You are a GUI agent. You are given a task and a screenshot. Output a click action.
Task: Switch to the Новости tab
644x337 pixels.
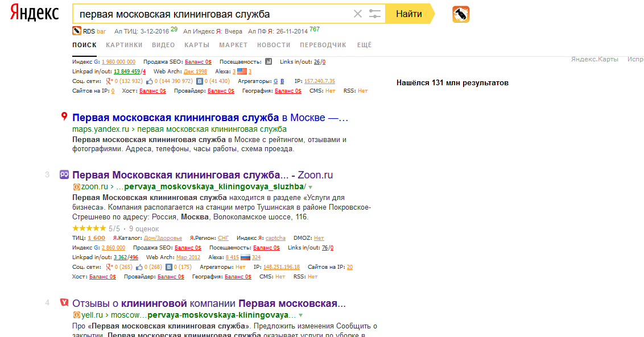274,45
